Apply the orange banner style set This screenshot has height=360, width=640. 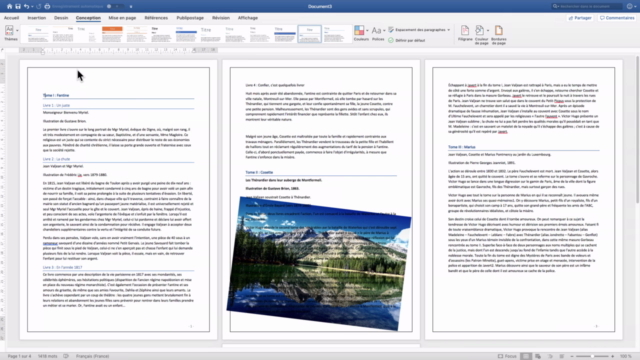pos(112,34)
